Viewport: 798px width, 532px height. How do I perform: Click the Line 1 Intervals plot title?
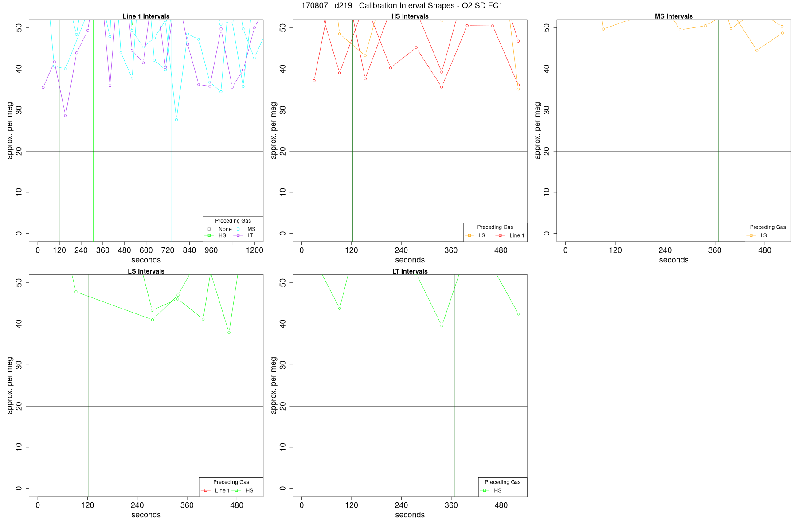[146, 16]
